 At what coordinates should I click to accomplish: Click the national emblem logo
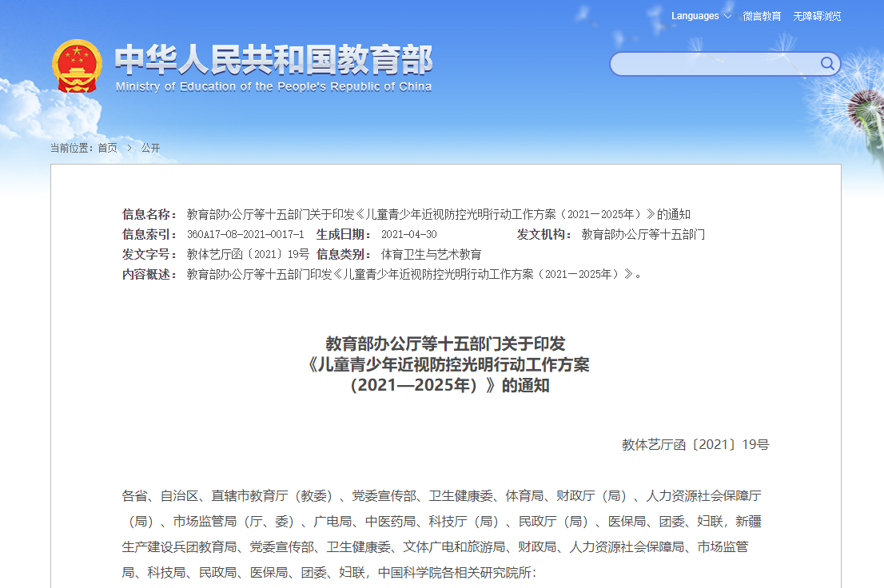(x=77, y=66)
